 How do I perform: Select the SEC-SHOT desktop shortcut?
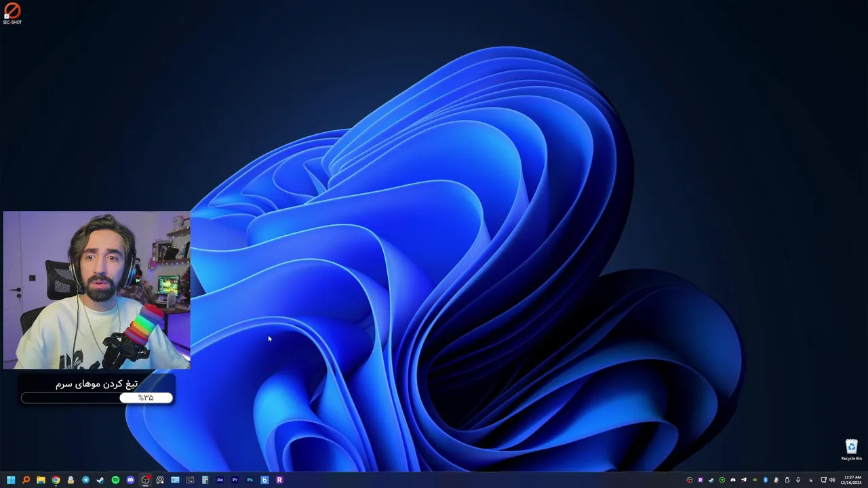click(12, 14)
